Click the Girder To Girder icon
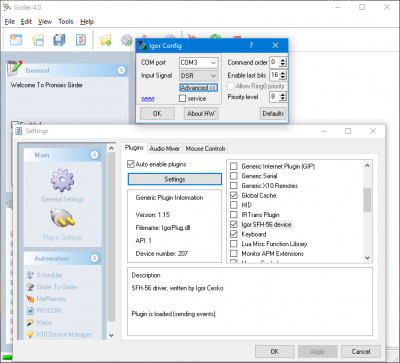 (30, 287)
